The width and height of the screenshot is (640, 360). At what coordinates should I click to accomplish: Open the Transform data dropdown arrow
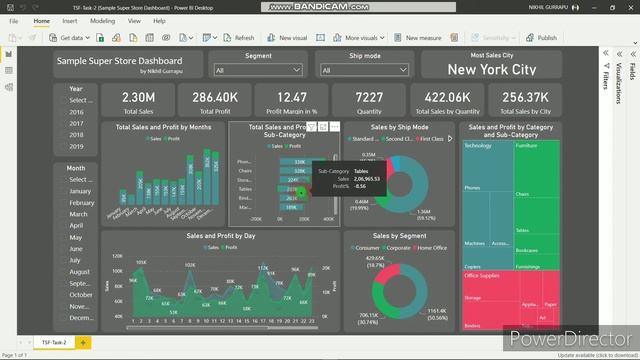tap(215, 38)
